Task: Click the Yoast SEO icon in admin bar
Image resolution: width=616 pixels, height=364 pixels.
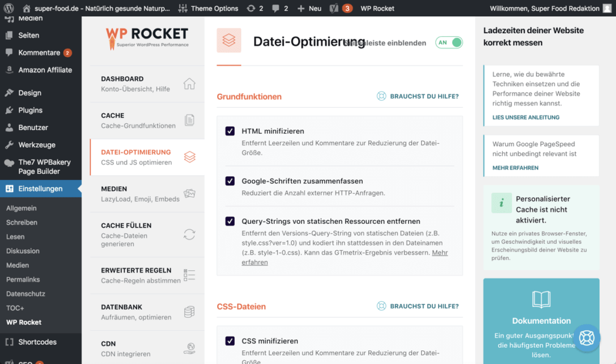Action: pyautogui.click(x=334, y=8)
